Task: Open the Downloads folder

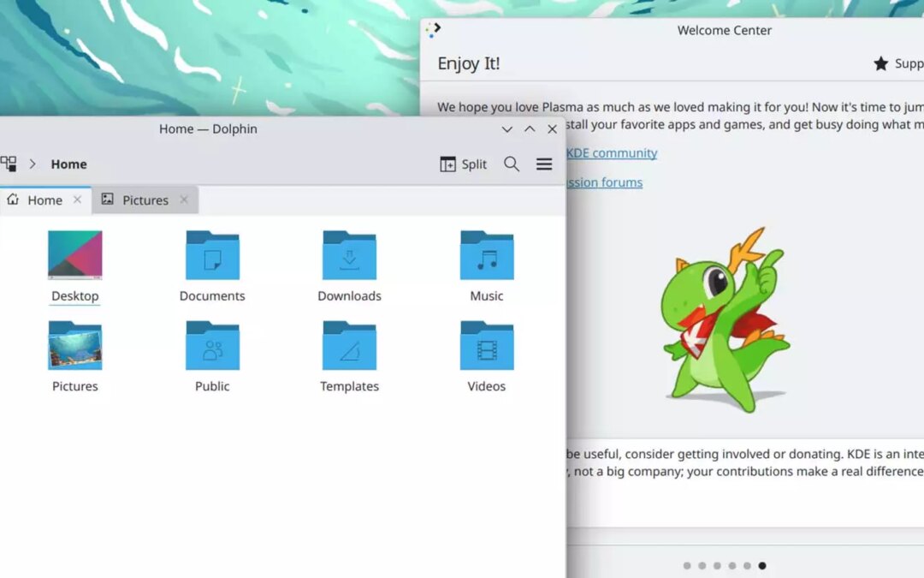Action: (x=349, y=255)
